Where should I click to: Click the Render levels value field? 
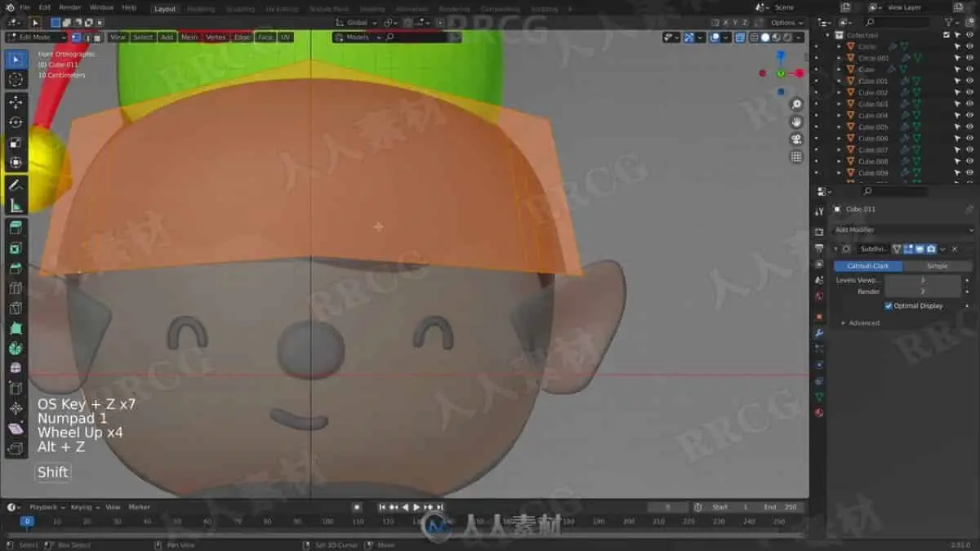point(923,291)
